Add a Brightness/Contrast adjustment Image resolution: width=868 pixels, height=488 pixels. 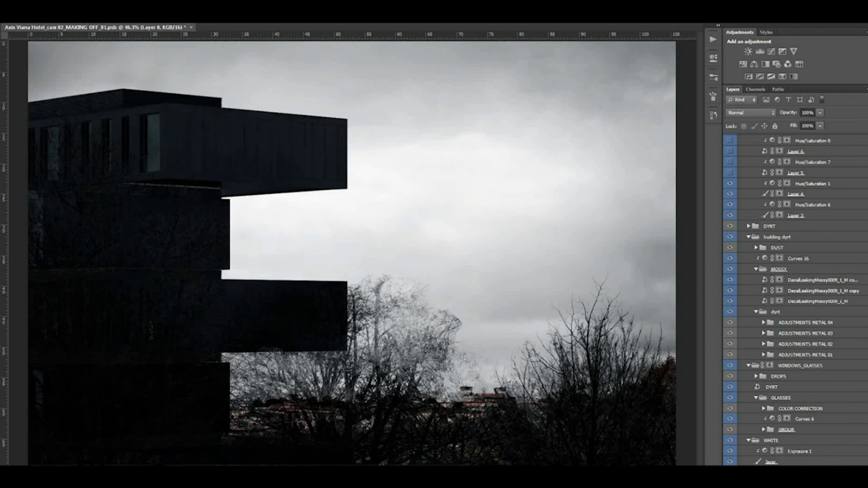pyautogui.click(x=748, y=51)
